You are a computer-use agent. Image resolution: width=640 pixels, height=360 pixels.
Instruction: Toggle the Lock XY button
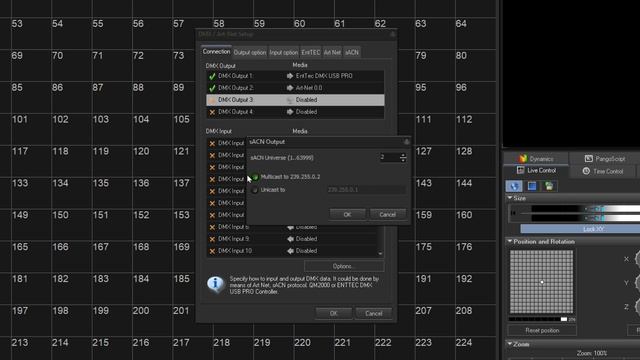pos(580,229)
